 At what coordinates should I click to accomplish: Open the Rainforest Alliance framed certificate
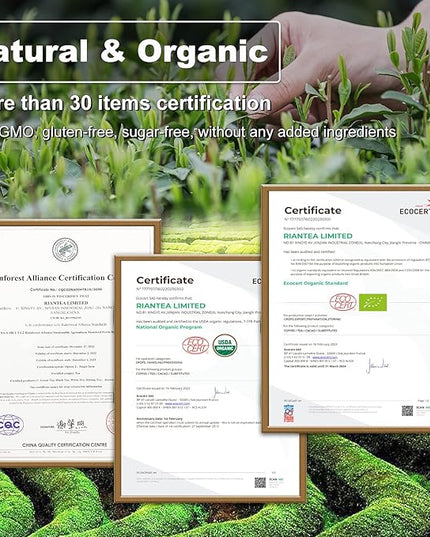click(58, 343)
